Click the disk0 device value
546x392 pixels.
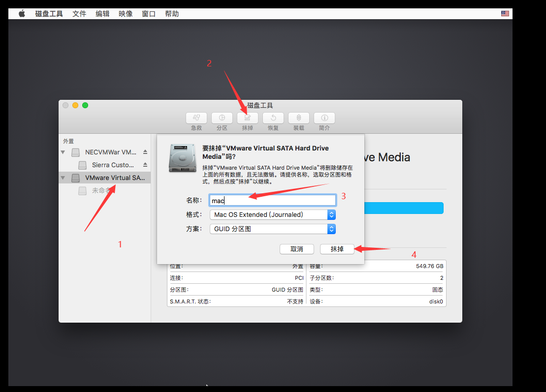coord(436,302)
